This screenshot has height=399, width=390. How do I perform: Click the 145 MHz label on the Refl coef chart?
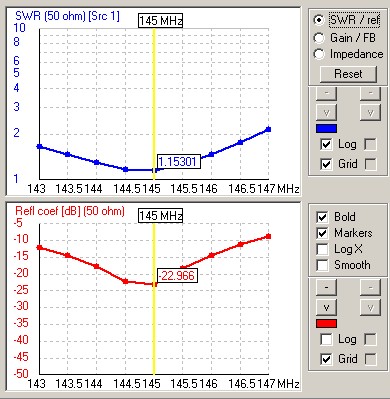click(161, 216)
